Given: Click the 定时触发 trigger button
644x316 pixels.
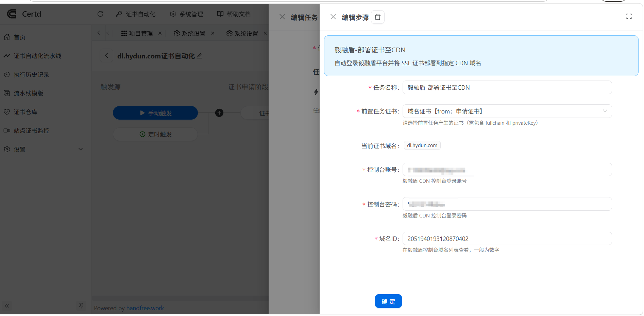Looking at the screenshot, I should point(155,134).
